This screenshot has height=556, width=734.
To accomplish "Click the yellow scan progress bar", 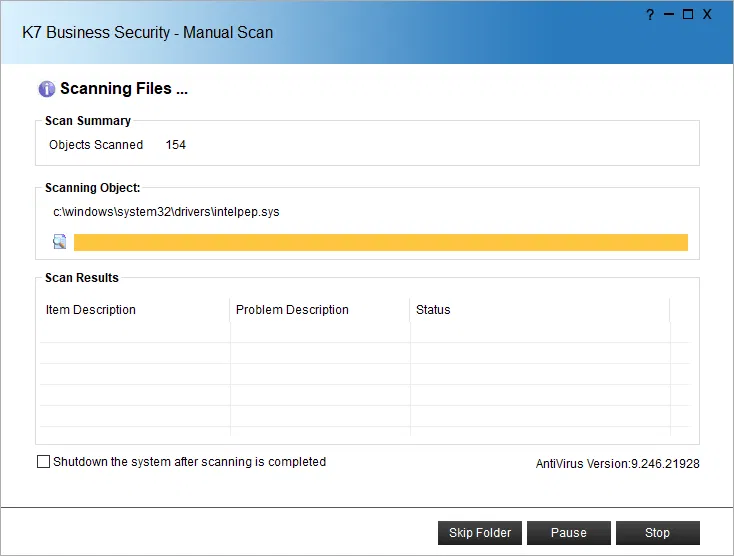I will tap(380, 242).
